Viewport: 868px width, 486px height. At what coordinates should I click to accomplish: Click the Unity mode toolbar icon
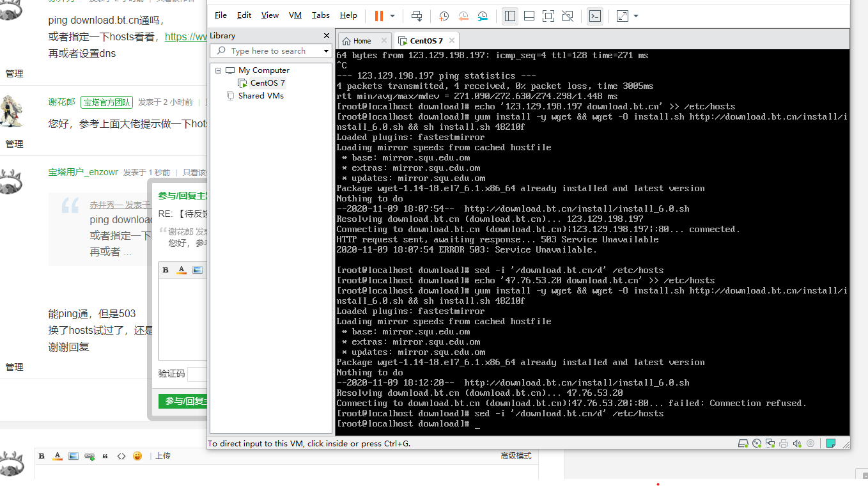568,15
